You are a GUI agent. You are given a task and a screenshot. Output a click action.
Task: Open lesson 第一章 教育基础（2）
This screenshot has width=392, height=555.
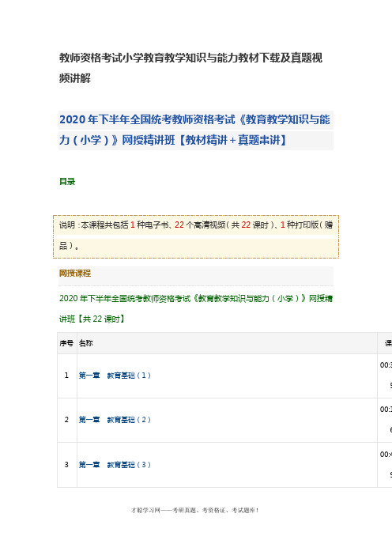115,420
